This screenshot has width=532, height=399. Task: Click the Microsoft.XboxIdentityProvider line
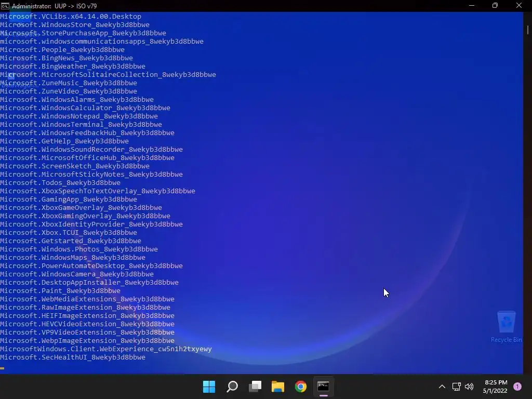(x=91, y=224)
